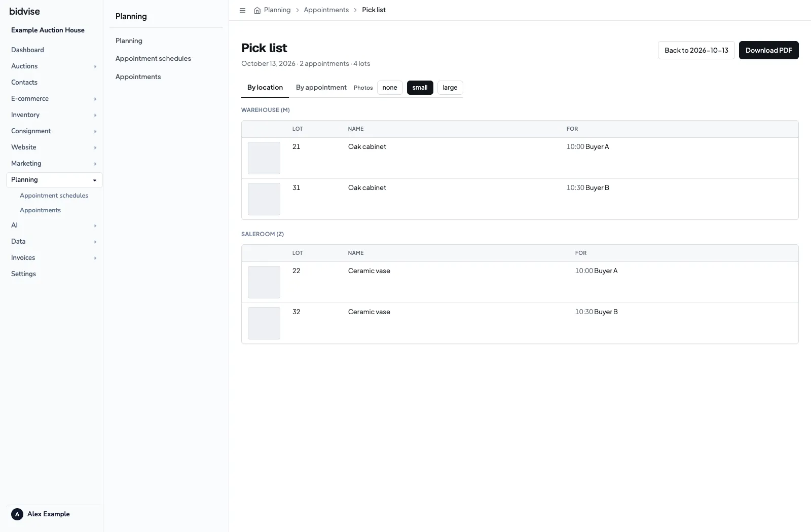The image size is (811, 532).
Task: Expand the AI menu arrow
Action: click(95, 225)
